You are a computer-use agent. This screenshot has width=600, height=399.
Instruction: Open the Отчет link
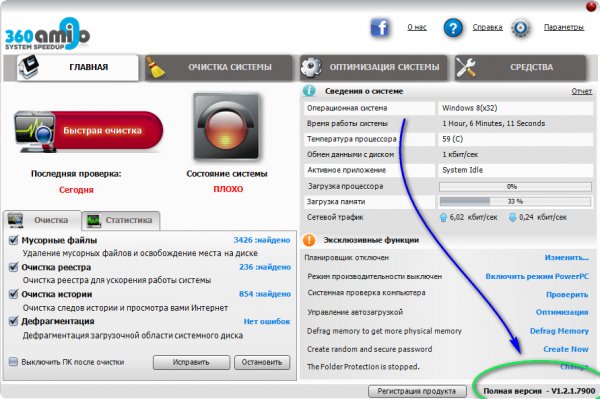coord(582,91)
